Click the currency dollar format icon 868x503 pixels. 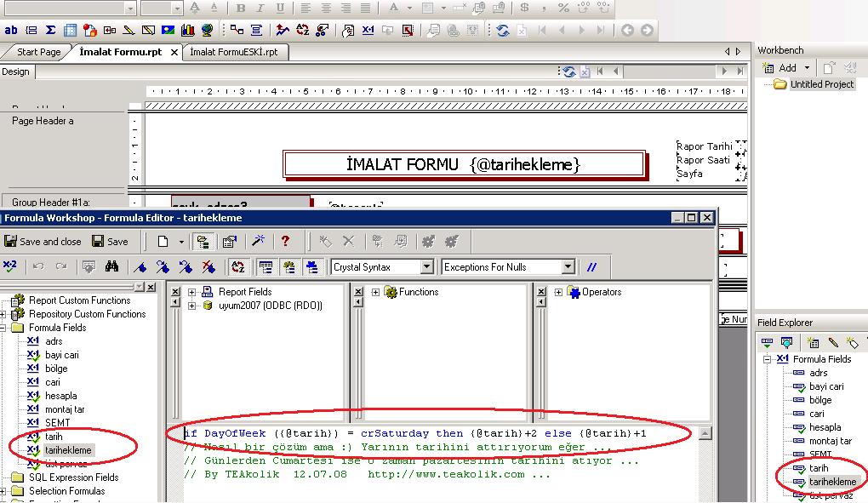pos(524,8)
